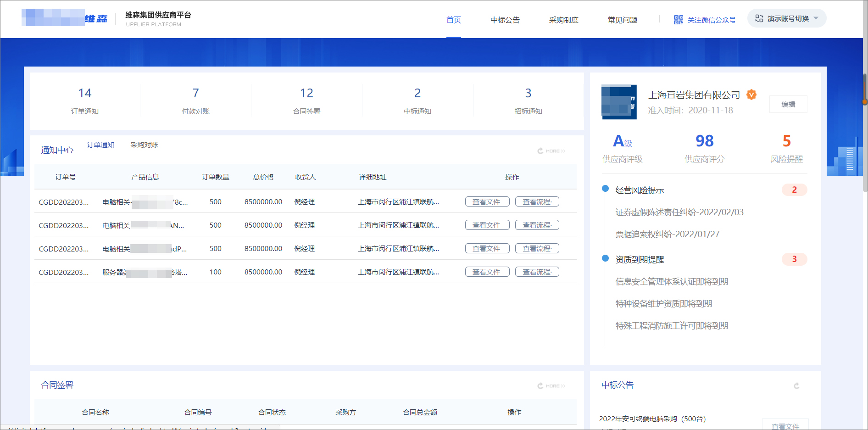Viewport: 868px width, 430px height.
Task: Click the 98 供应商评分 value
Action: point(705,141)
